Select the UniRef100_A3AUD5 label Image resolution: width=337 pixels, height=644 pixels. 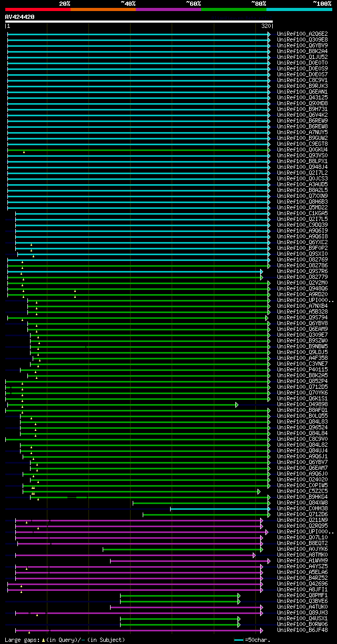pyautogui.click(x=302, y=184)
